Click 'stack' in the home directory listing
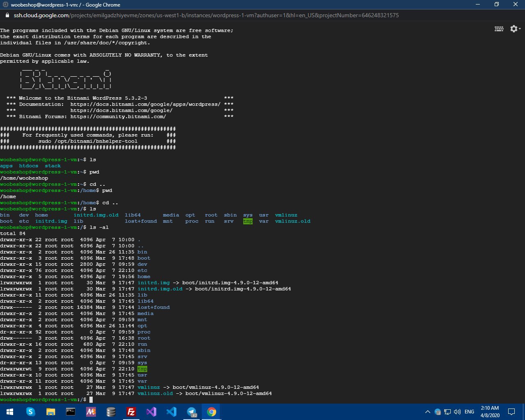Viewport: 525px width, 420px height. 53,166
